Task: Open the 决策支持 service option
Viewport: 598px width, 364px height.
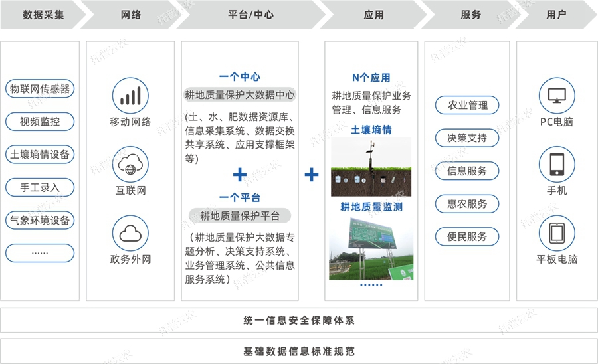Action: [467, 138]
